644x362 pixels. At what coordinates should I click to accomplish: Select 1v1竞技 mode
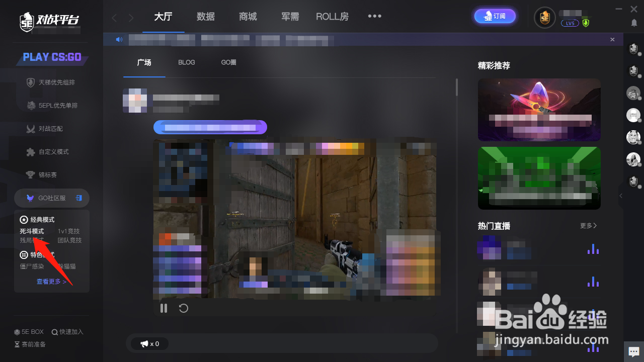[69, 231]
